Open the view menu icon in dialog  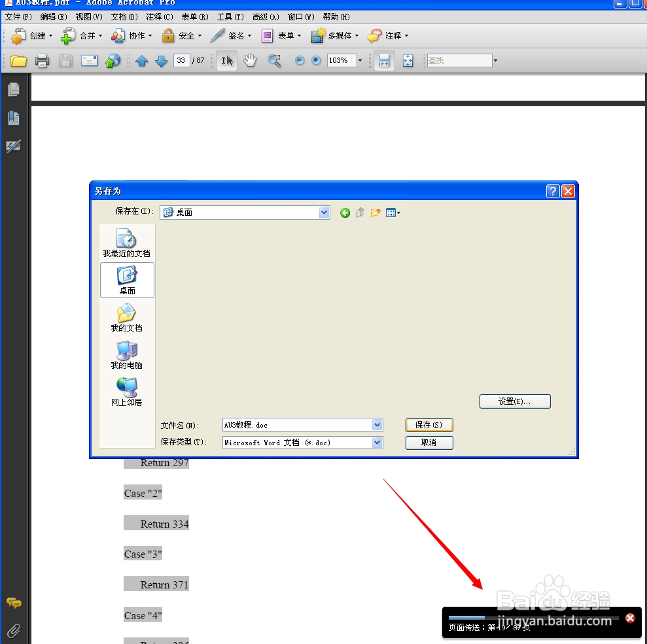pos(393,212)
